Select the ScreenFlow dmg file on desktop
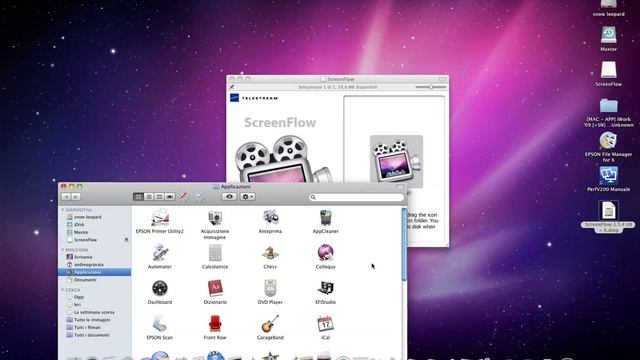Screen dimensions: 640x360 click(608, 211)
